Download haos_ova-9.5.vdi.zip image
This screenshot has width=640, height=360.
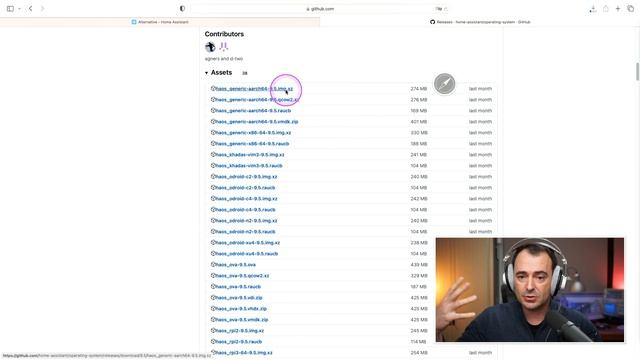point(238,298)
